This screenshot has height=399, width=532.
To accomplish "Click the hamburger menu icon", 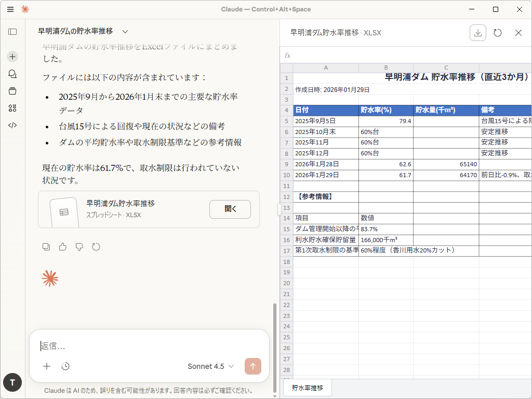I will [10, 9].
